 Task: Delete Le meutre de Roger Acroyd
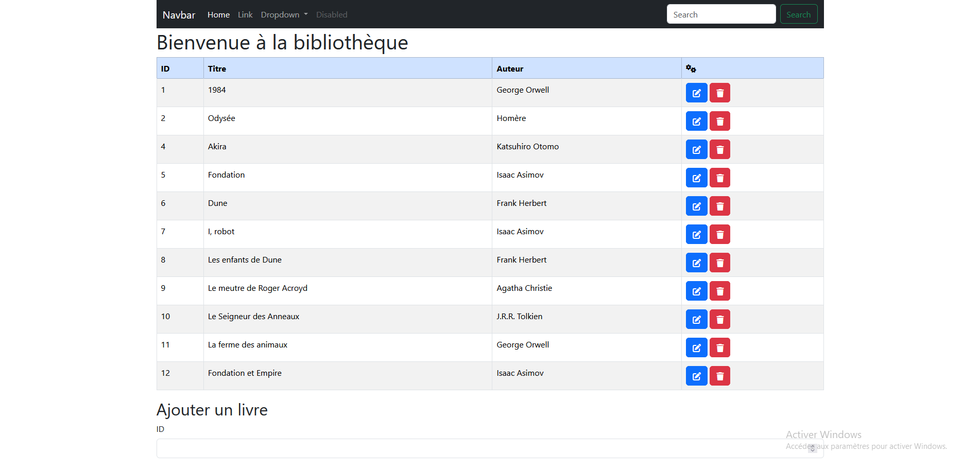coord(719,291)
